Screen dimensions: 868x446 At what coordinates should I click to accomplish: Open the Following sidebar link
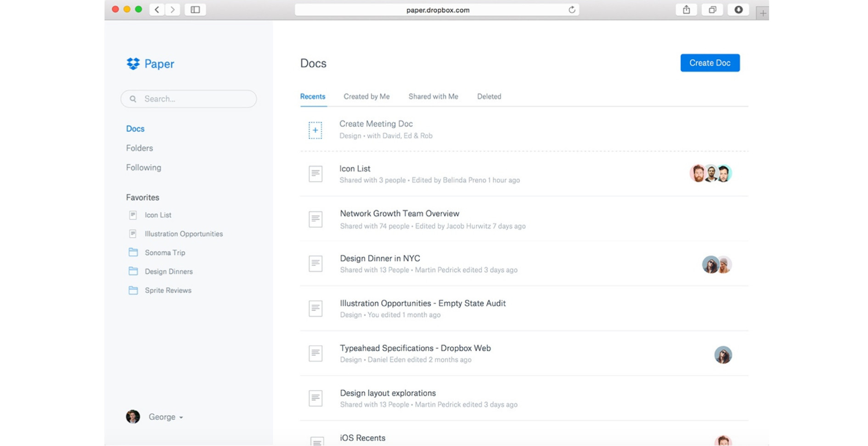pyautogui.click(x=143, y=167)
